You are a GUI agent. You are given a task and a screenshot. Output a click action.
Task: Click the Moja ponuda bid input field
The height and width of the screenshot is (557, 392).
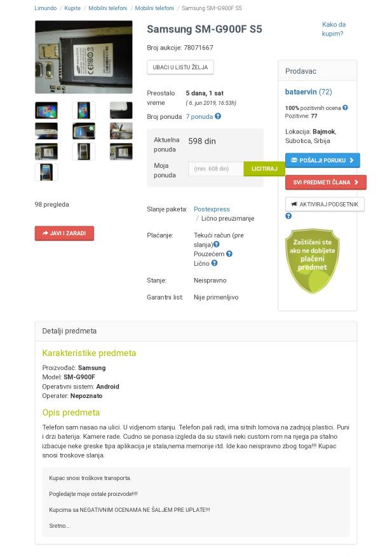pyautogui.click(x=216, y=168)
